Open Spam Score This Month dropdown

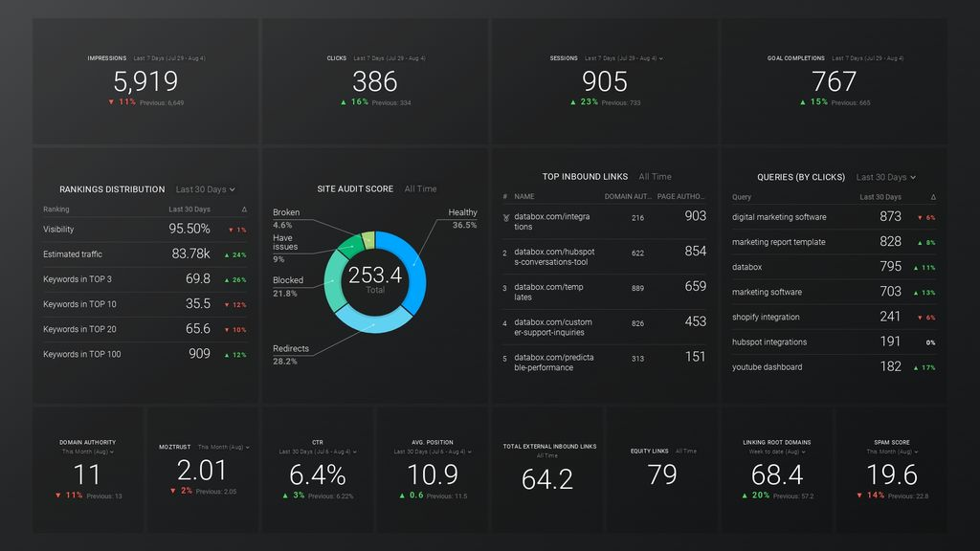[x=892, y=452]
